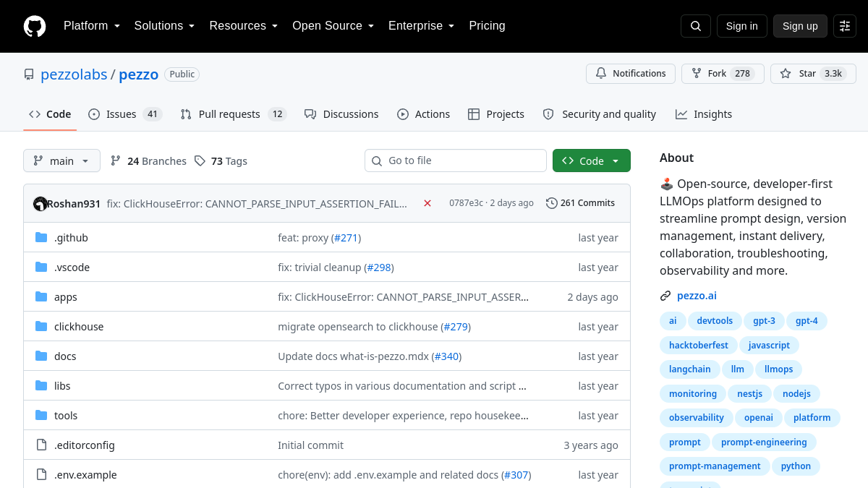Open the .env.example file
This screenshot has height=488, width=868.
coord(85,475)
